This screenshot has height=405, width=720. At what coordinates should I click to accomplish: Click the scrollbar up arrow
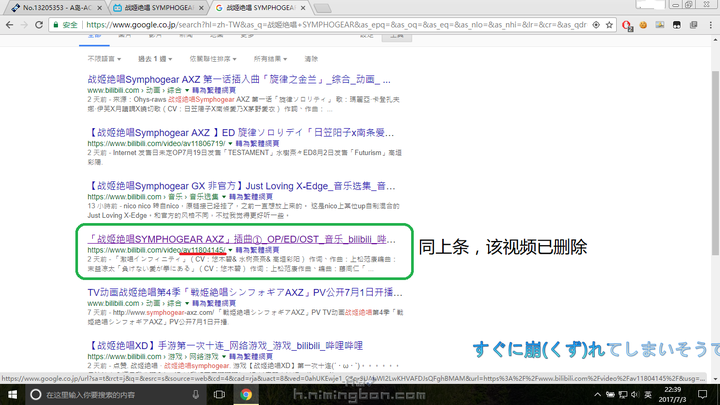pyautogui.click(x=715, y=40)
